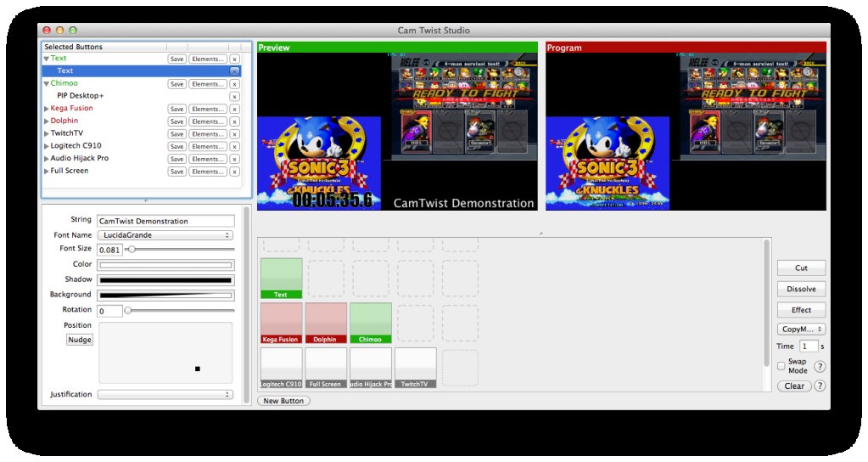
Task: Click the Chimoo button tile
Action: [x=371, y=323]
